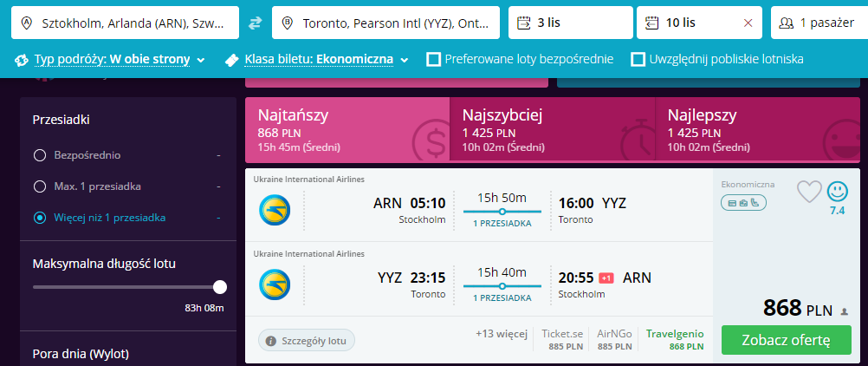868x366 pixels.
Task: Click the +13 więcej offers link
Action: 502,333
